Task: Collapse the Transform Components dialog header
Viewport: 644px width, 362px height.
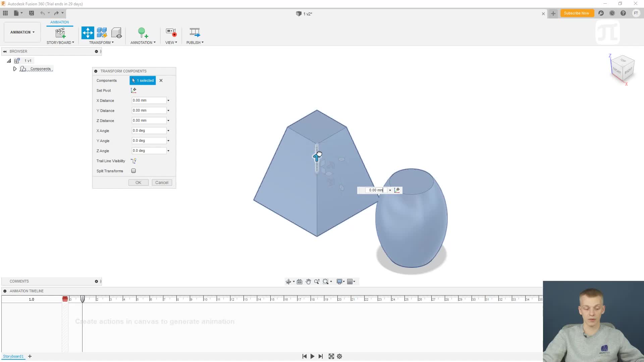Action: [x=96, y=71]
